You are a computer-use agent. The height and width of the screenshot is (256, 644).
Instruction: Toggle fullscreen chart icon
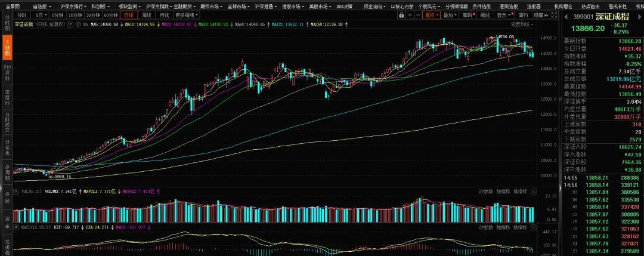point(555,15)
